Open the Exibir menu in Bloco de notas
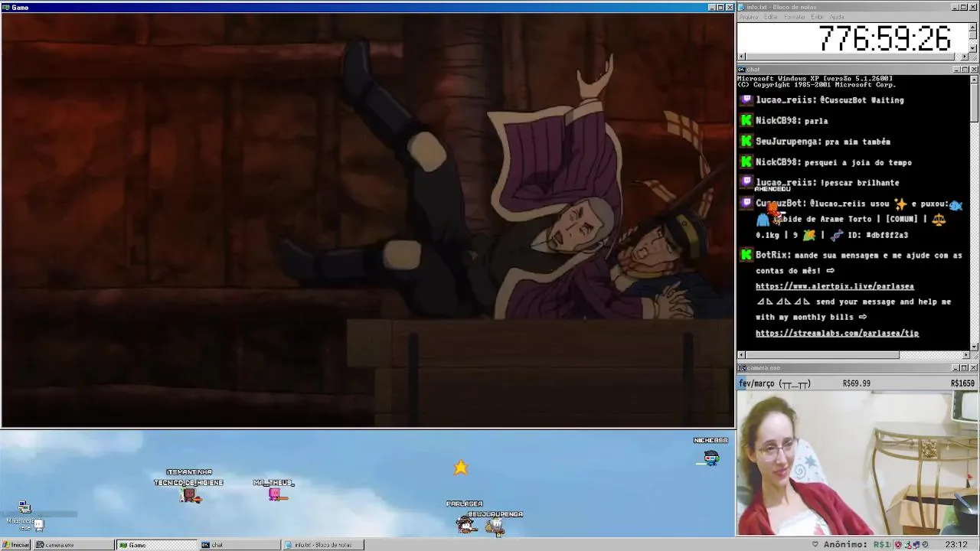 click(x=818, y=17)
